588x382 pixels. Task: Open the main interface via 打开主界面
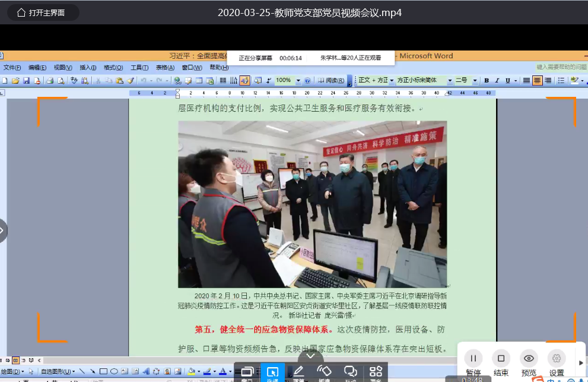[42, 12]
